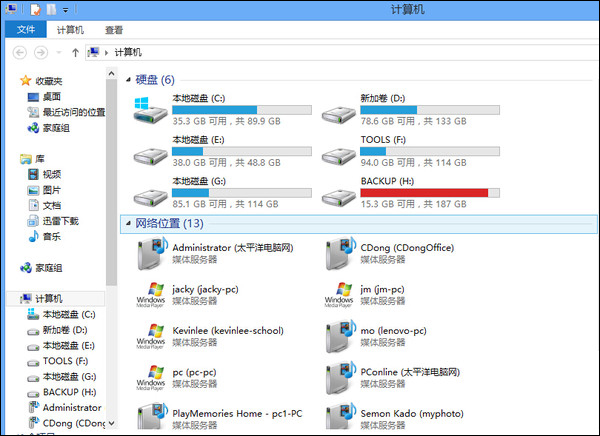This screenshot has height=436, width=600.
Task: Select 本地磁盘 (C:) in the navigation tree
Action: (62, 314)
